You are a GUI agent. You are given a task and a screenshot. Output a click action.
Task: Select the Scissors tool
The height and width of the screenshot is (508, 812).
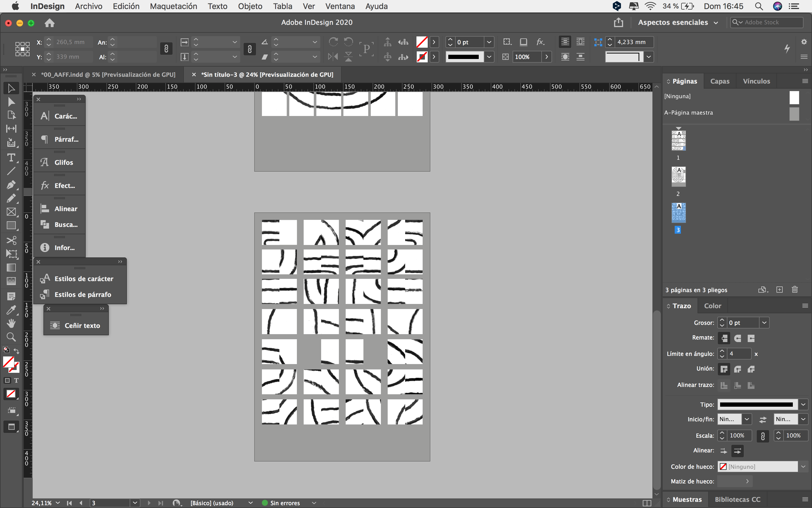tap(11, 240)
